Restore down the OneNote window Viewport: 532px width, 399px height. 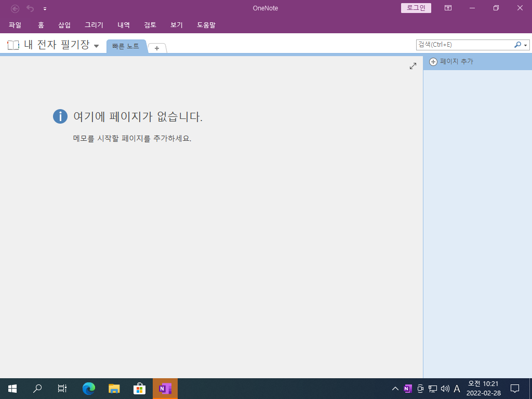click(496, 8)
